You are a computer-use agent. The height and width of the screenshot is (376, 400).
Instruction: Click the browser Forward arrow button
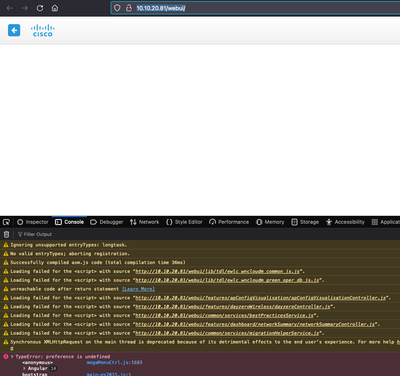[25, 8]
